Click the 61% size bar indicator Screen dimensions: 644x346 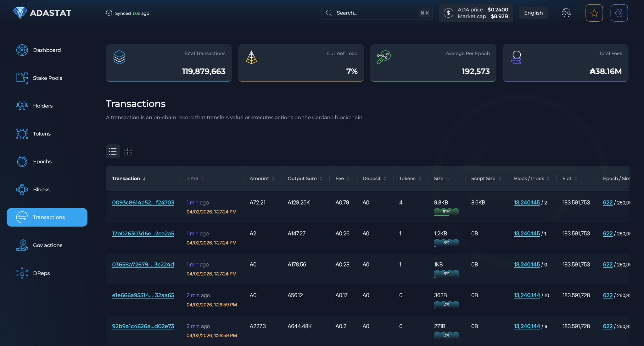[x=446, y=212]
